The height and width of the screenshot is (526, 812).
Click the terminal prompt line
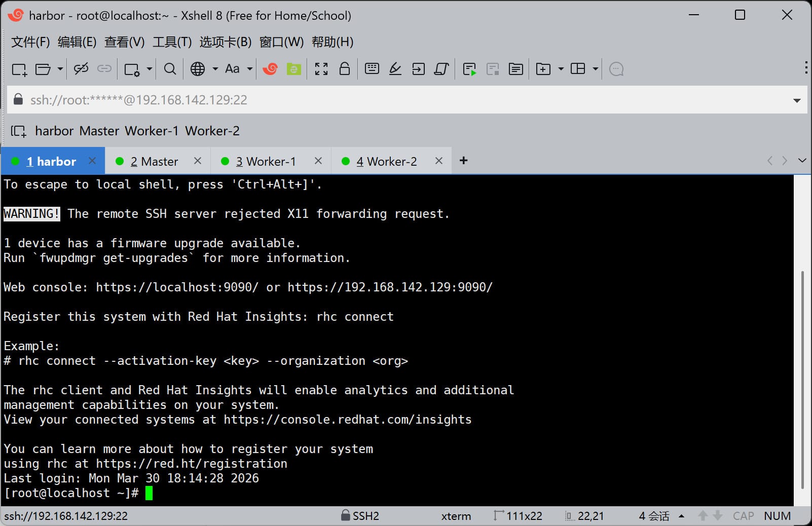point(78,493)
